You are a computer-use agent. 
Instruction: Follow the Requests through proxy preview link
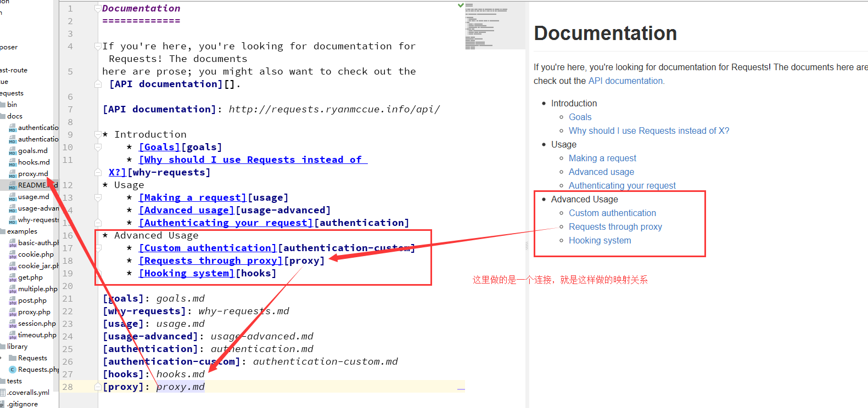pyautogui.click(x=615, y=227)
